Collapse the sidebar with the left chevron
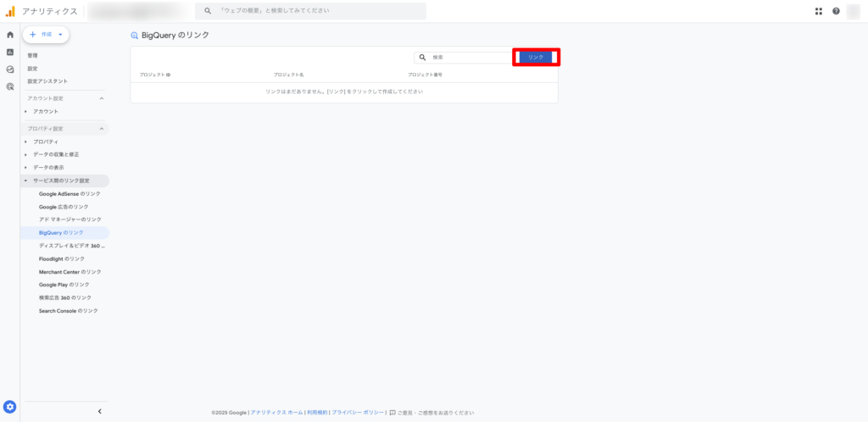This screenshot has height=422, width=868. (x=99, y=411)
